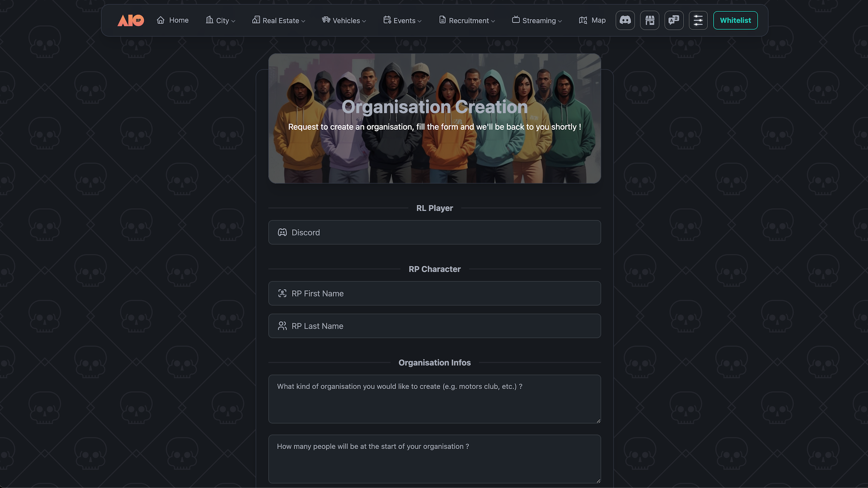Image resolution: width=868 pixels, height=488 pixels.
Task: Click the AIO RP logo
Action: click(131, 20)
